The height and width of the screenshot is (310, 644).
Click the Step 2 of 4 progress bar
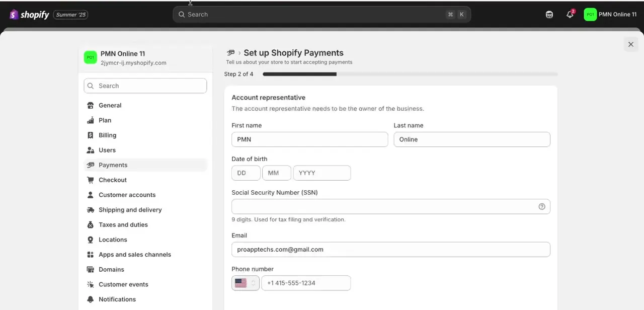[410, 74]
